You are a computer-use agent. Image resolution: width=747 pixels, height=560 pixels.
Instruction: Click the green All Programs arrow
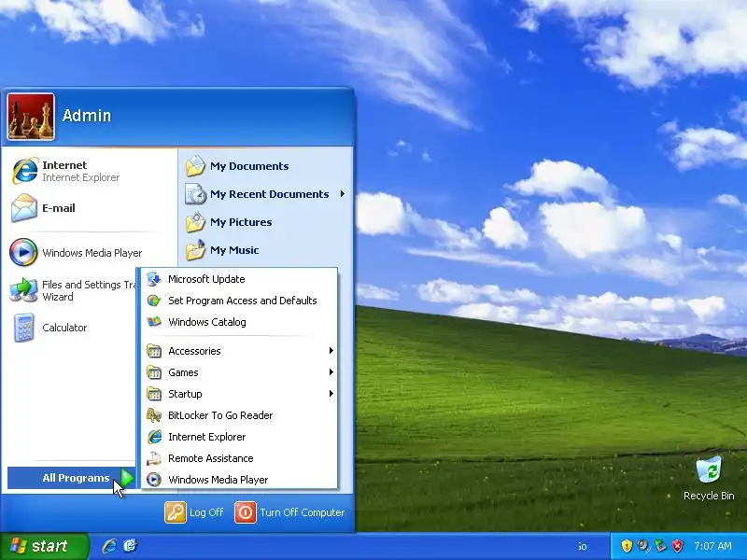[x=127, y=478]
